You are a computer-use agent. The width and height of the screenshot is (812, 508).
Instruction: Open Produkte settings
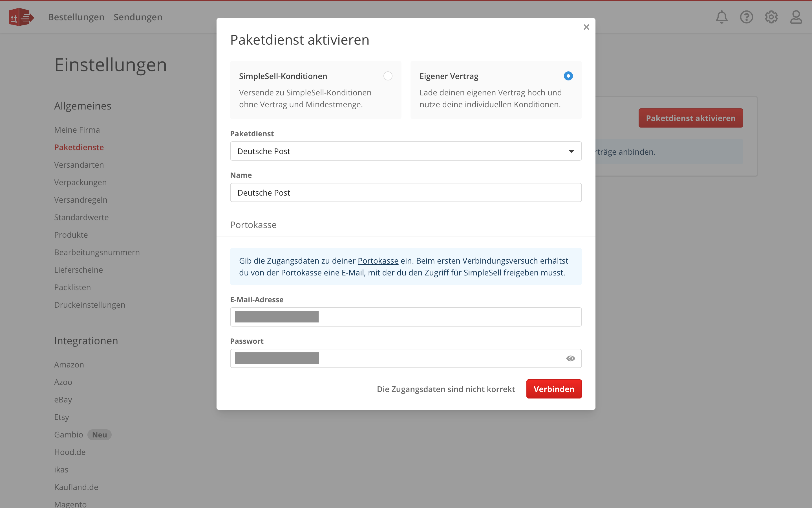tap(71, 235)
